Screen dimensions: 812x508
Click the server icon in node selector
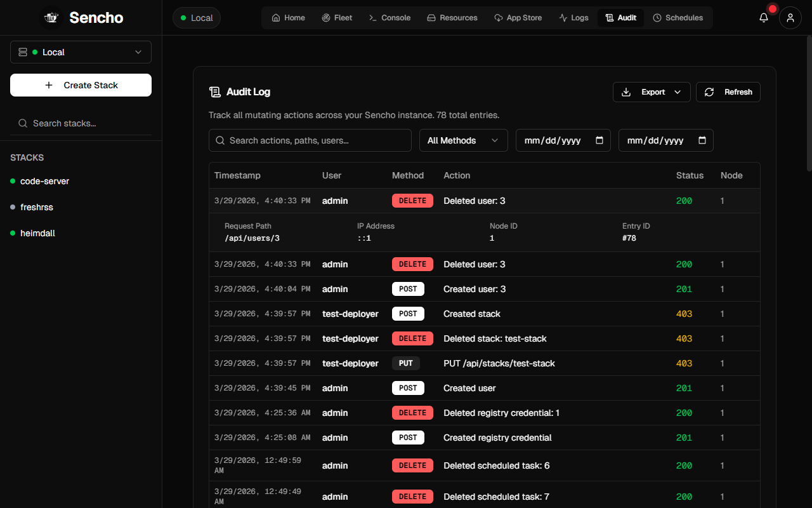23,52
